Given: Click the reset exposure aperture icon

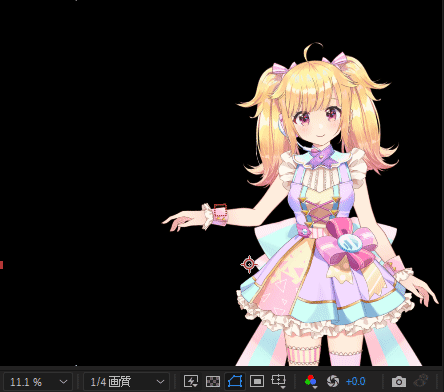Looking at the screenshot, I should point(333,381).
